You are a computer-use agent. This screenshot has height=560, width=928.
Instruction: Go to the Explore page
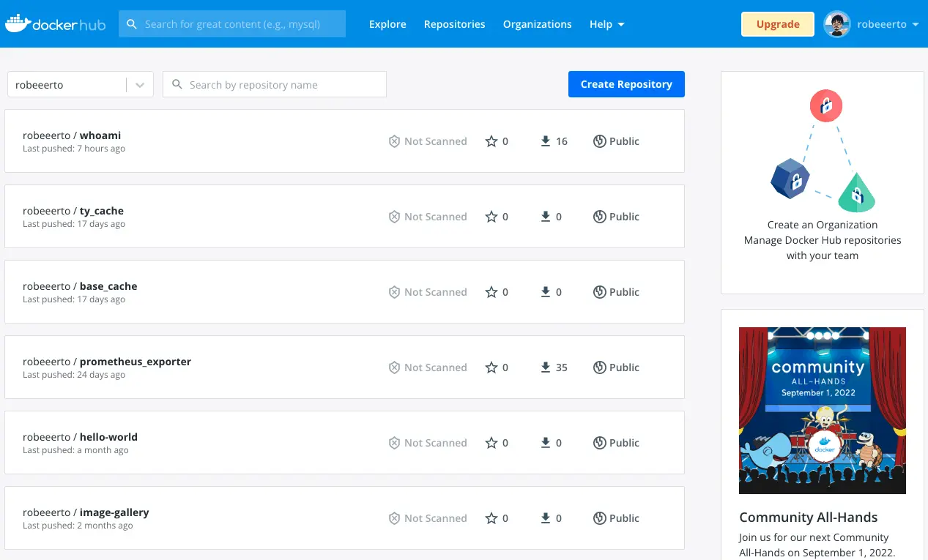tap(387, 24)
